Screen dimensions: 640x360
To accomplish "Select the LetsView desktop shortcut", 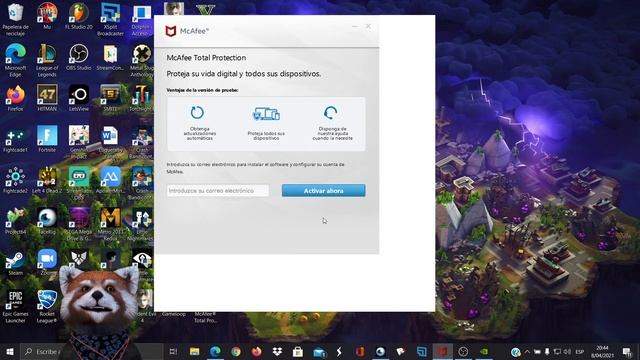I will point(79,98).
